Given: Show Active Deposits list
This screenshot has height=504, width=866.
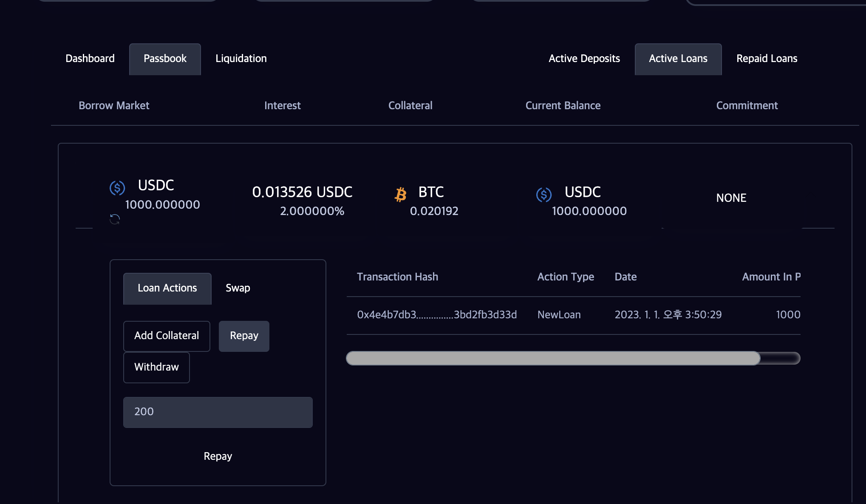Looking at the screenshot, I should (584, 59).
